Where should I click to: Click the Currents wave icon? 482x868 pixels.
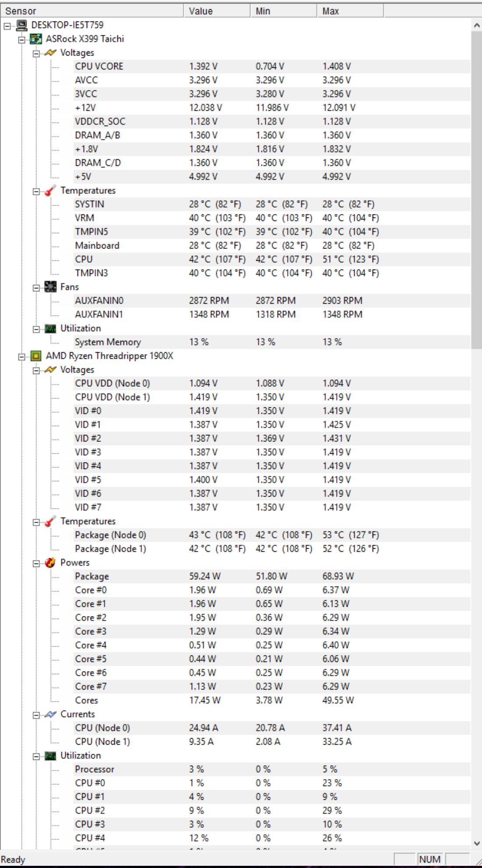point(50,714)
